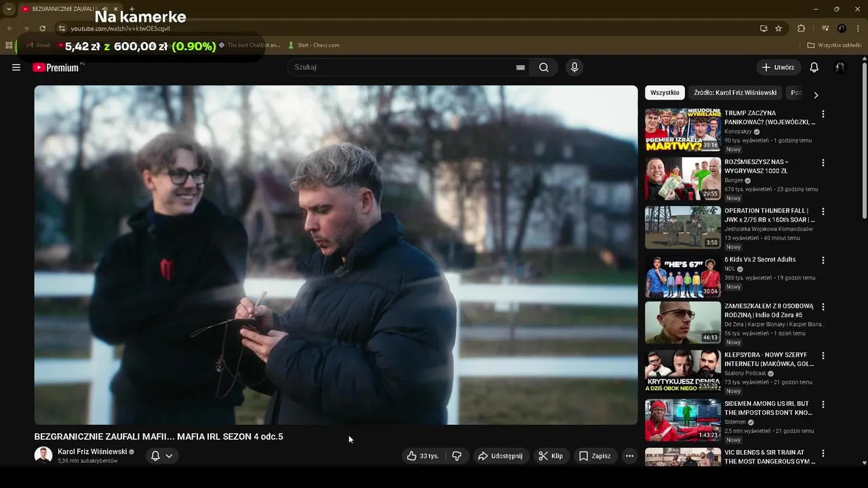Go to YouTube Premium home logo
The image size is (868, 488).
click(x=56, y=67)
